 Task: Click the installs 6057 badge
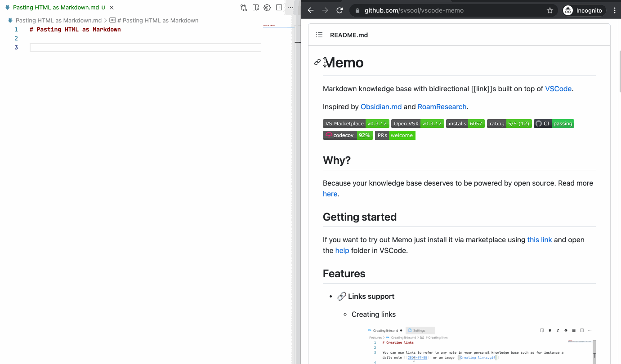(x=465, y=124)
